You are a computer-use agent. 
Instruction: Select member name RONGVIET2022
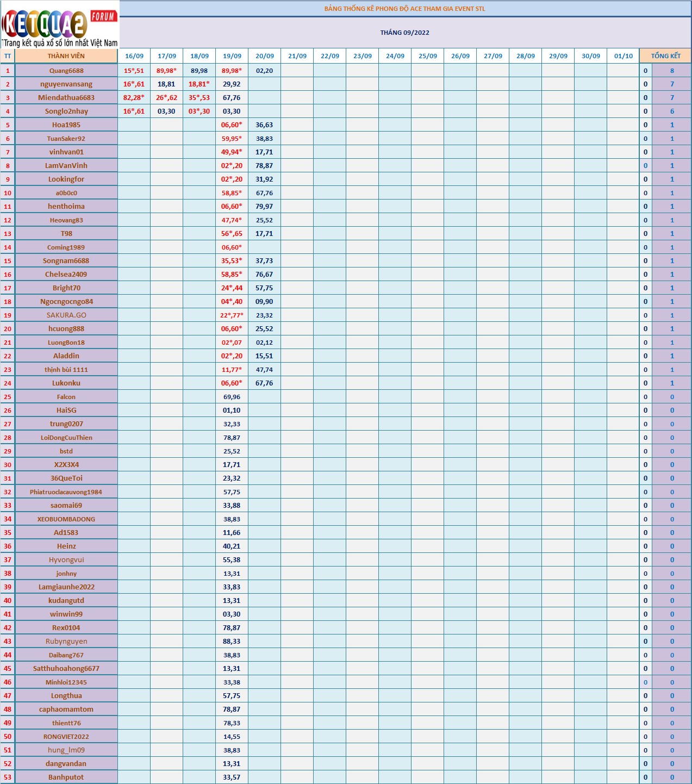(66, 737)
